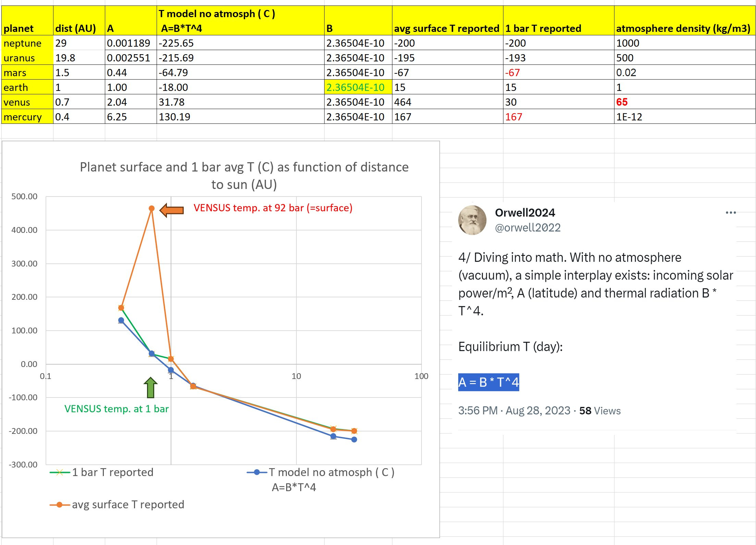The width and height of the screenshot is (756, 545).
Task: Select the 'earth' row label cell
Action: tap(27, 87)
